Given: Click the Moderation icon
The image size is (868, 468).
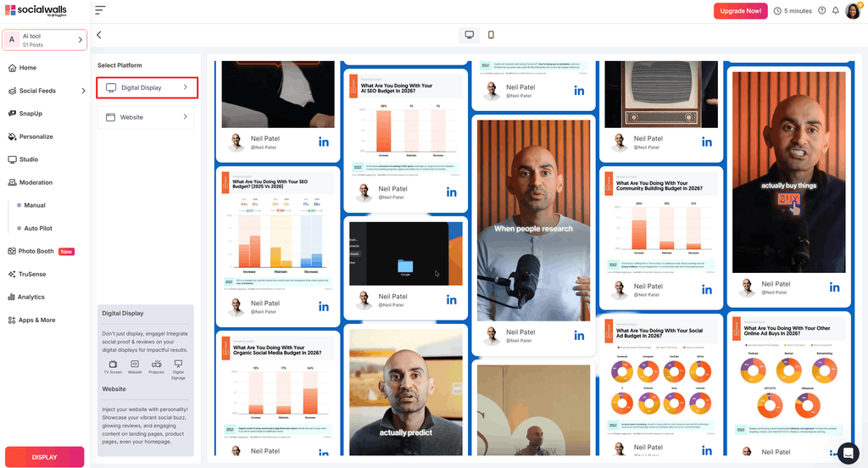Looking at the screenshot, I should (x=12, y=183).
